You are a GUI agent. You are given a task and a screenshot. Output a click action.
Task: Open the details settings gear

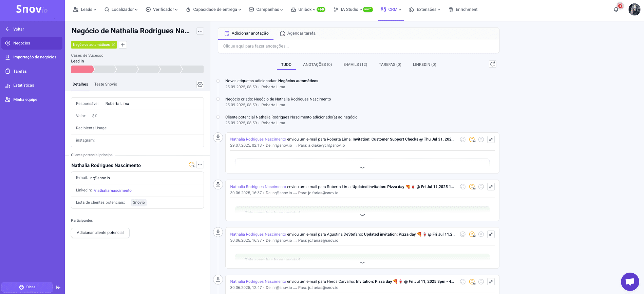pos(200,85)
